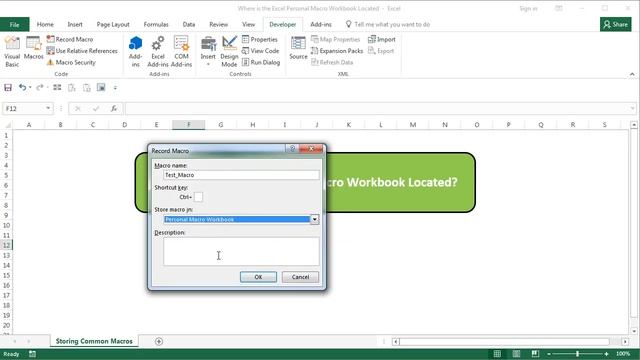640x360 pixels.
Task: Click the macro recording icon in status bar
Action: click(32, 354)
